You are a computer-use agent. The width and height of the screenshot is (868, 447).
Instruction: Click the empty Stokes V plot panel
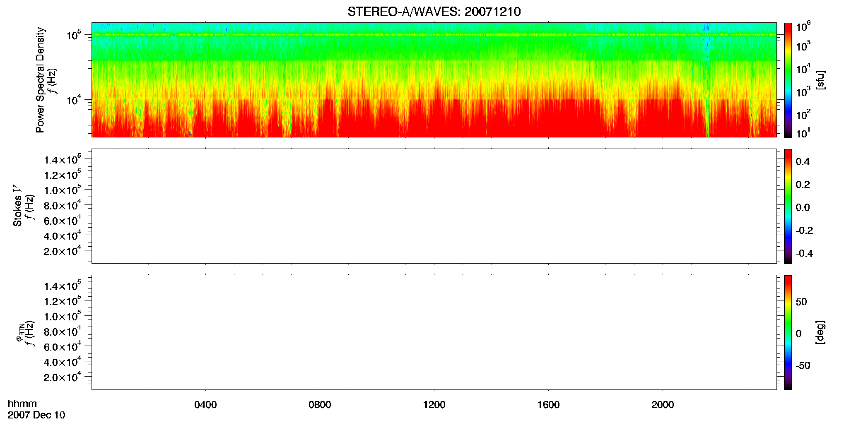[434, 206]
